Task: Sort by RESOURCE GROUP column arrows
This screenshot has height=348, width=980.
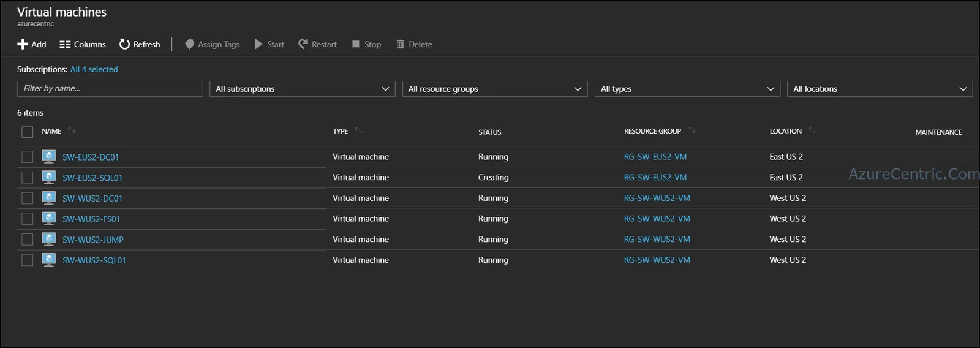Action: tap(692, 130)
